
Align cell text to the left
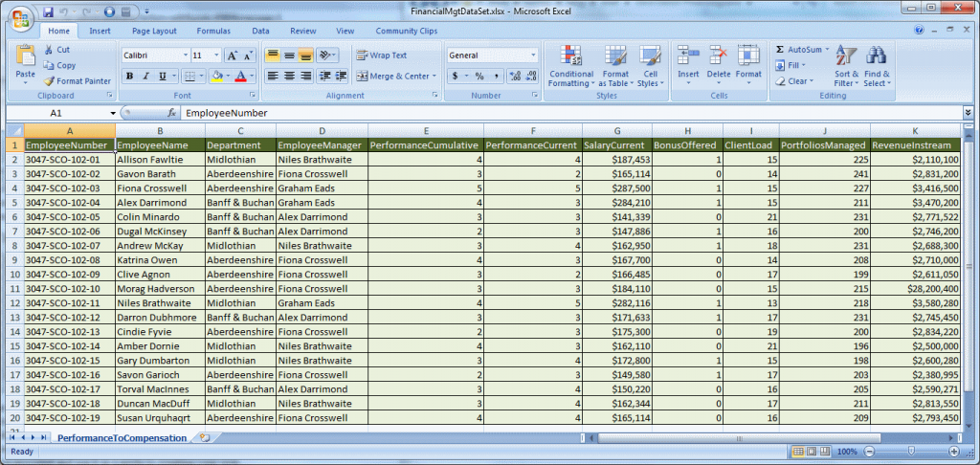(x=273, y=77)
